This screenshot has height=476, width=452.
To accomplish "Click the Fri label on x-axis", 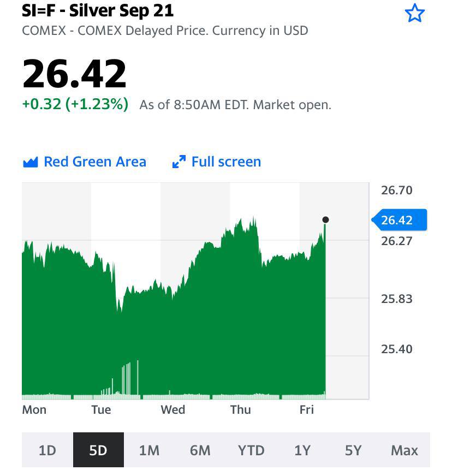I will [307, 410].
